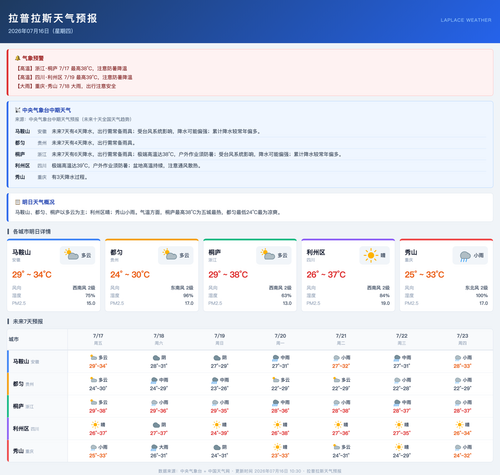Click 马鞍山 7/17 多云 icon in table
Image resolution: width=500 pixels, height=475 pixels.
pyautogui.click(x=93, y=357)
